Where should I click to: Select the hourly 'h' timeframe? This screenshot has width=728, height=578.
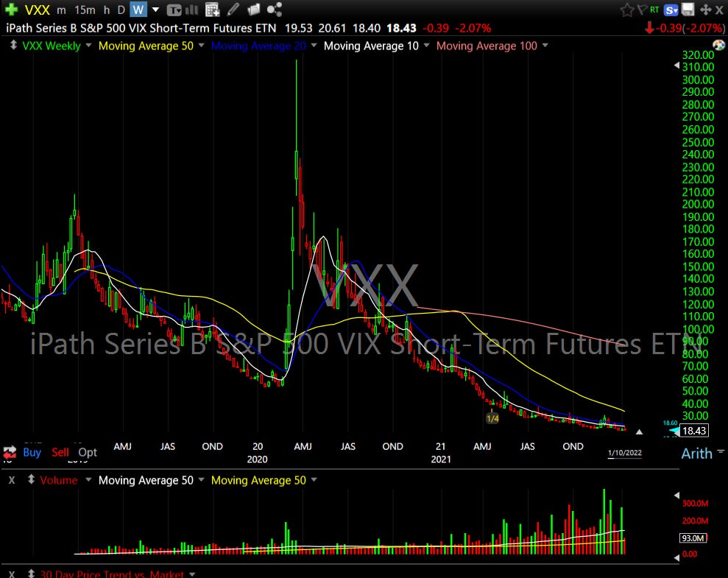click(107, 10)
